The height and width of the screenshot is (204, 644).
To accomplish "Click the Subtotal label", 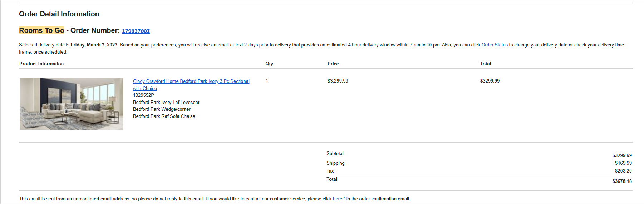I will point(335,154).
